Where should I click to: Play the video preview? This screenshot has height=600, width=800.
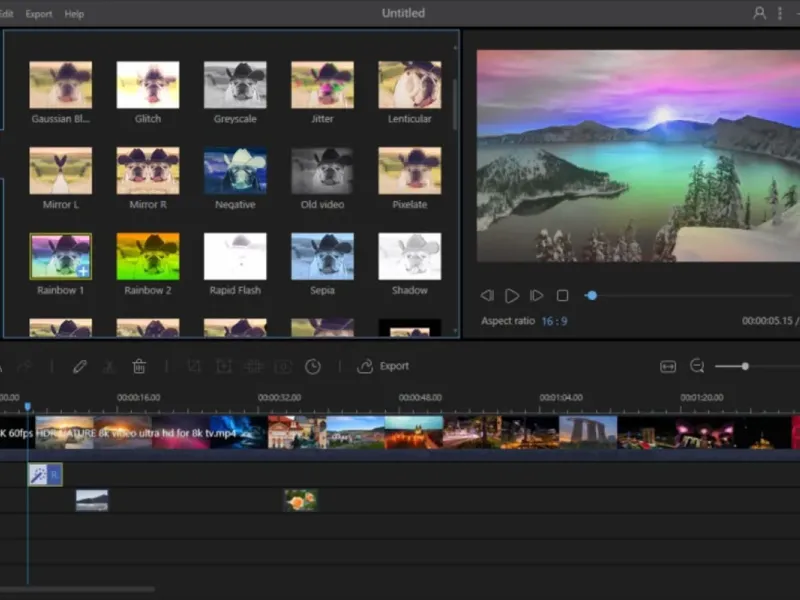click(x=512, y=296)
